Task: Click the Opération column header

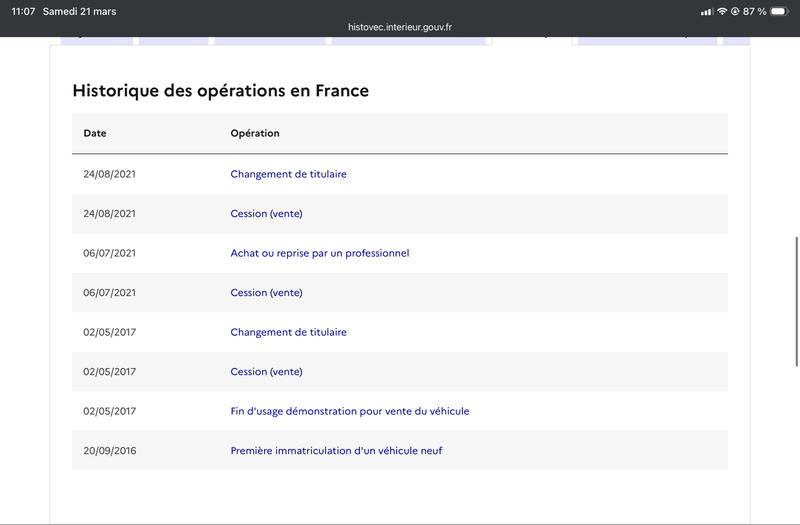Action: 255,133
